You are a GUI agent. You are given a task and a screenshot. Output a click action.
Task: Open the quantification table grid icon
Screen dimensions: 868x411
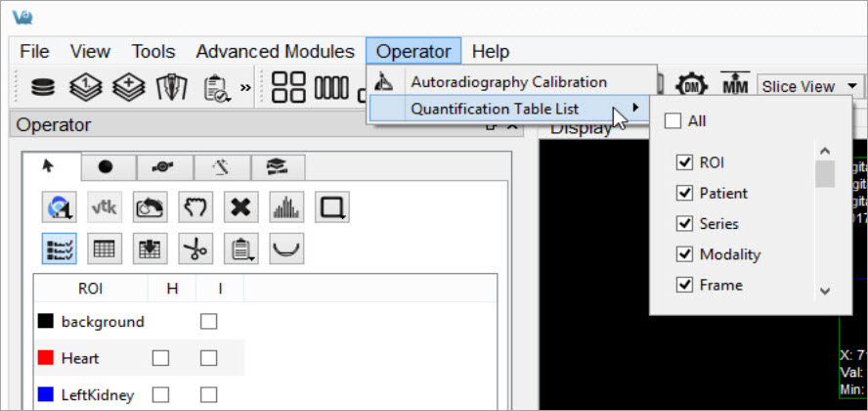point(104,250)
